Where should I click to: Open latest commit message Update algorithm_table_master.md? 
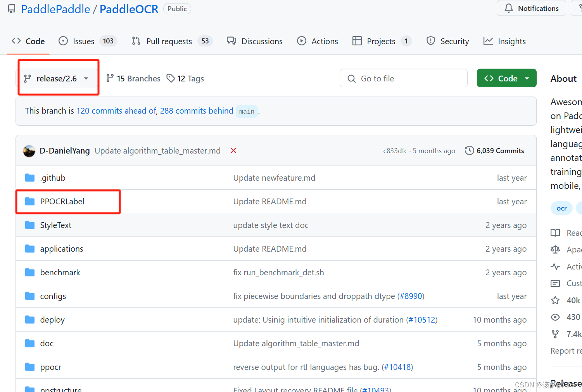click(x=157, y=151)
